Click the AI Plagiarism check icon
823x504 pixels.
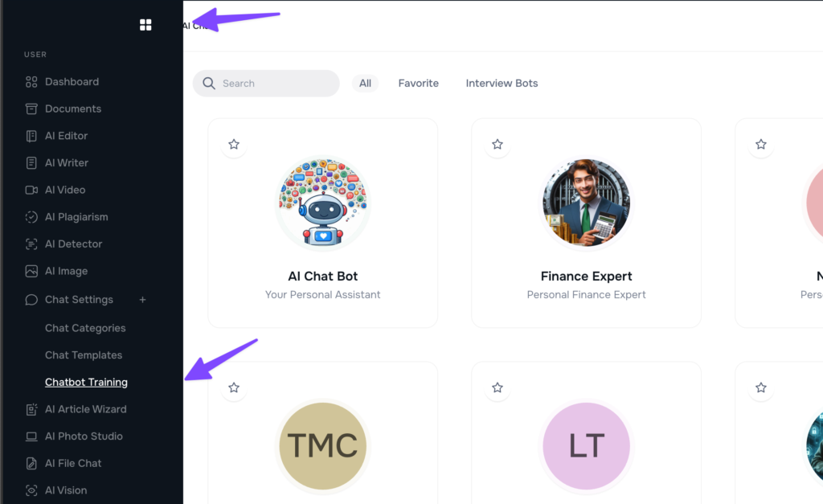click(x=31, y=217)
